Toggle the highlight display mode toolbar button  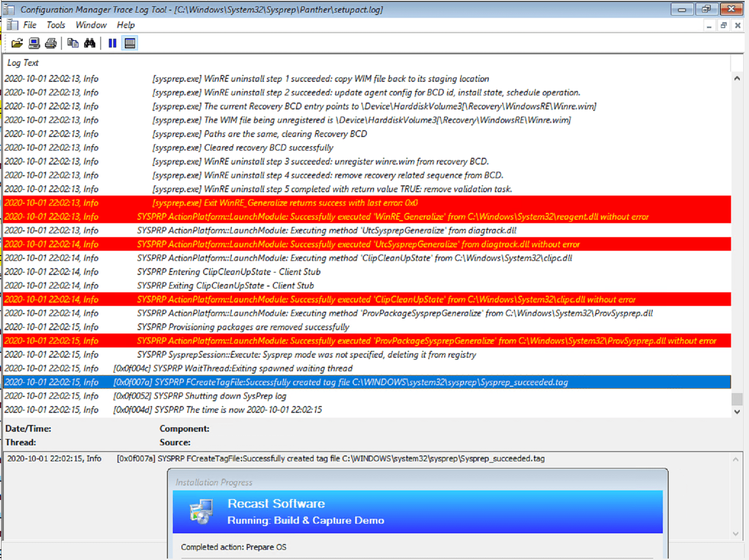point(130,43)
